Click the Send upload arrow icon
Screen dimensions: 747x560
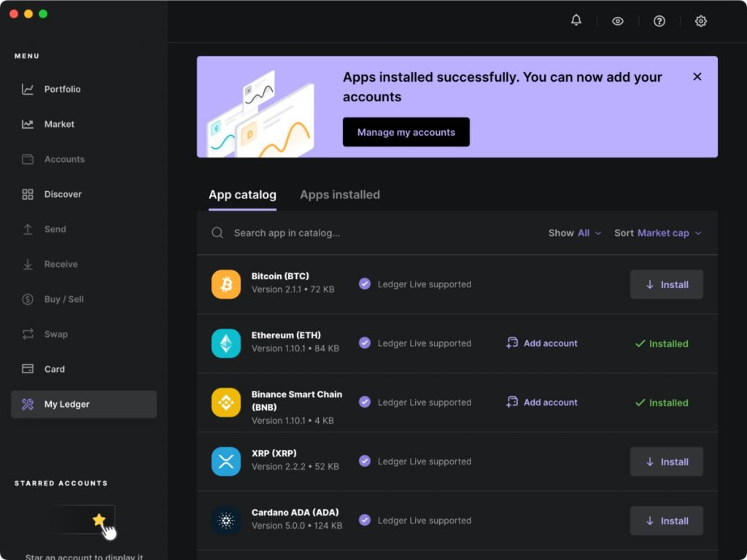pyautogui.click(x=28, y=229)
